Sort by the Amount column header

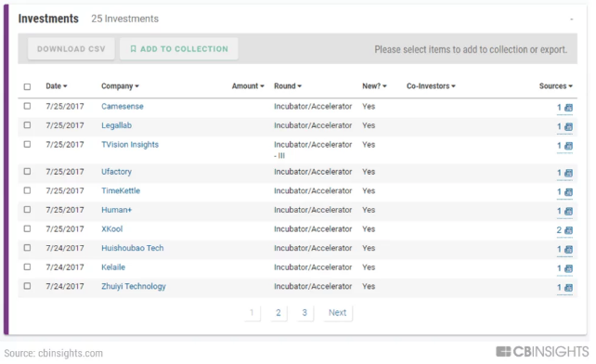pyautogui.click(x=248, y=86)
